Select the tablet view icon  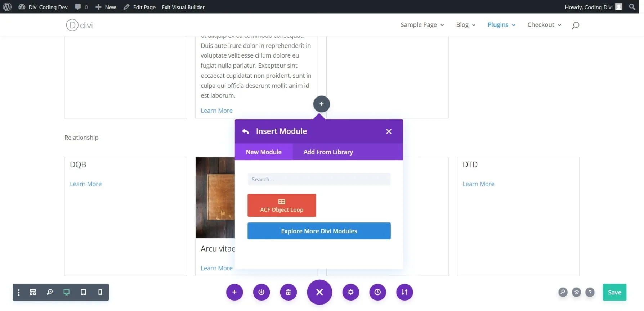coord(83,292)
